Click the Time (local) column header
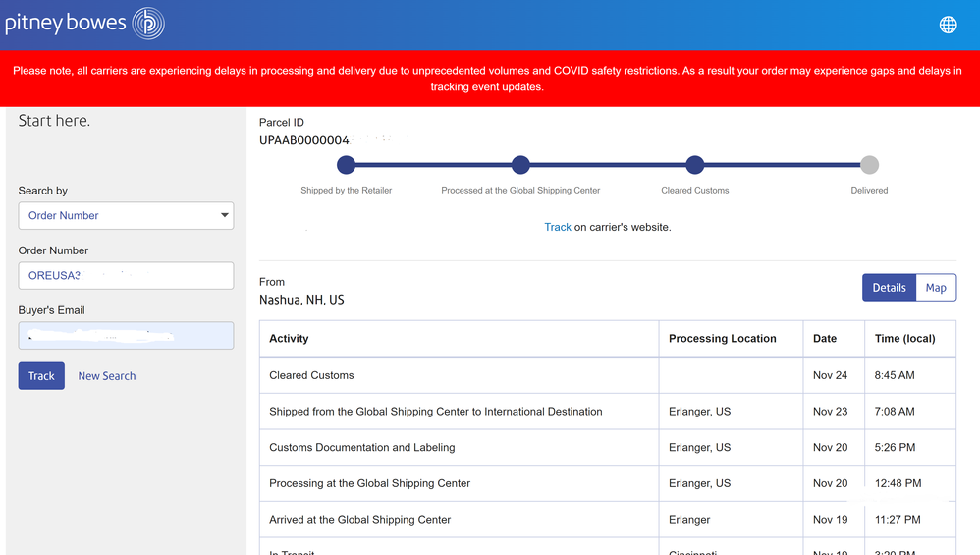Viewport: 980px width, 555px height. coord(904,339)
